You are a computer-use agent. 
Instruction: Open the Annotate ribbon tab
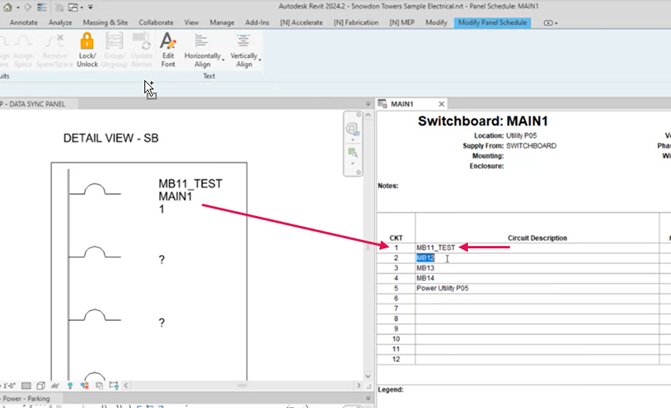24,22
